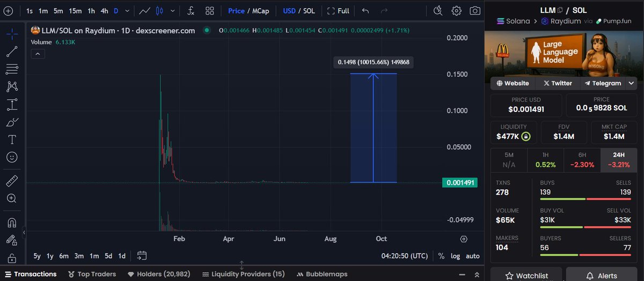The height and width of the screenshot is (281, 644).
Task: Open the Fibonacci retracement tool
Action: pos(12,69)
